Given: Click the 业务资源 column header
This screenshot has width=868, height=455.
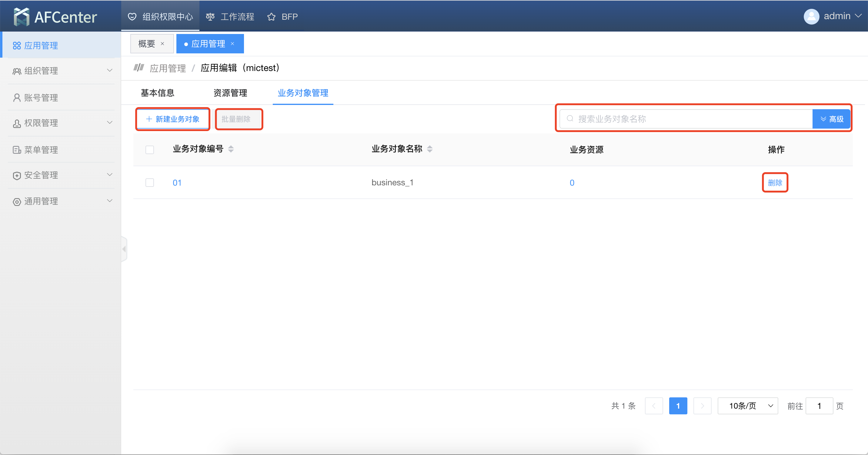Looking at the screenshot, I should pyautogui.click(x=586, y=150).
